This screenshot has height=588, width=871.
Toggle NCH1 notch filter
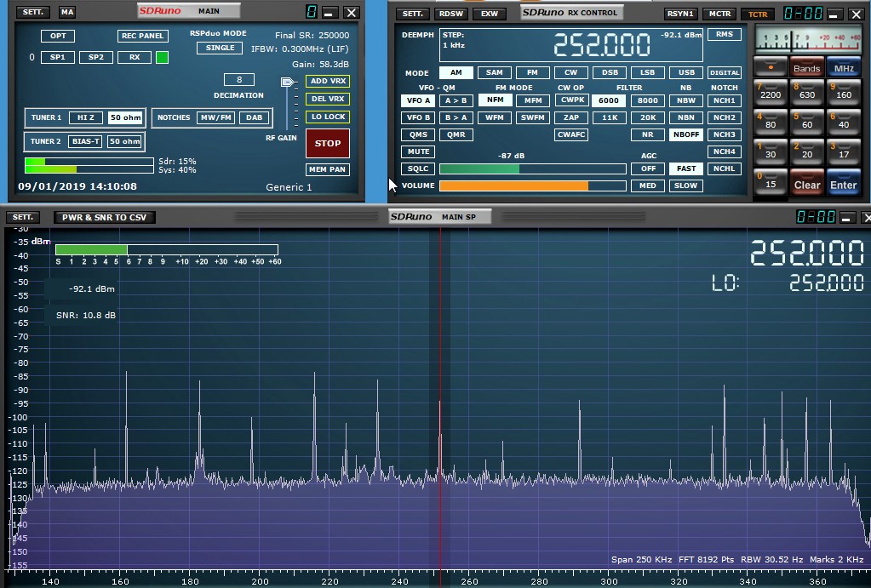pos(725,100)
